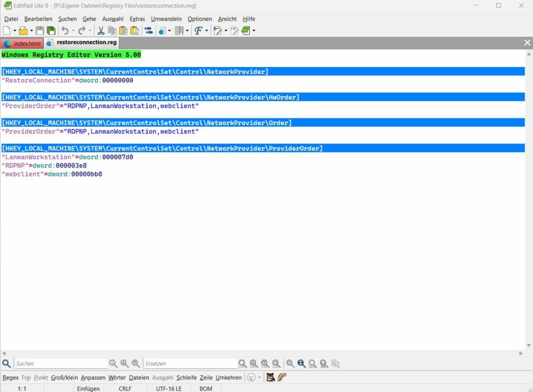The image size is (533, 392).
Task: Enable the Wörter whole-words option
Action: click(117, 378)
